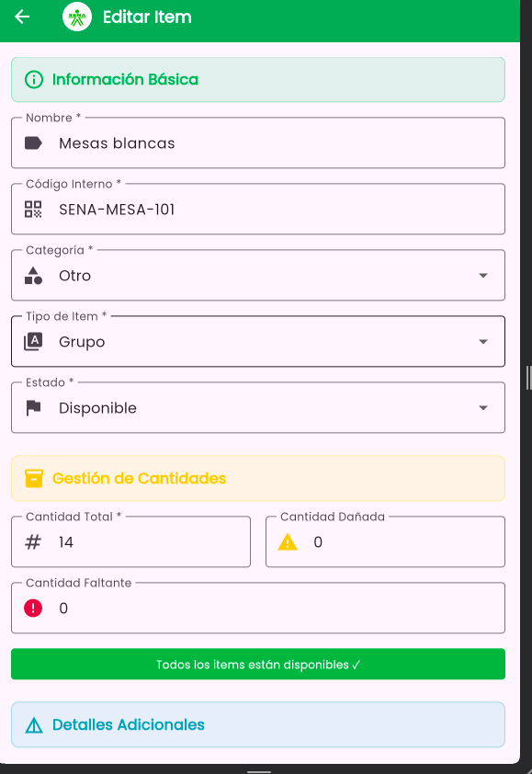Open the Tipo de Item dropdown showing Grupo

point(258,342)
